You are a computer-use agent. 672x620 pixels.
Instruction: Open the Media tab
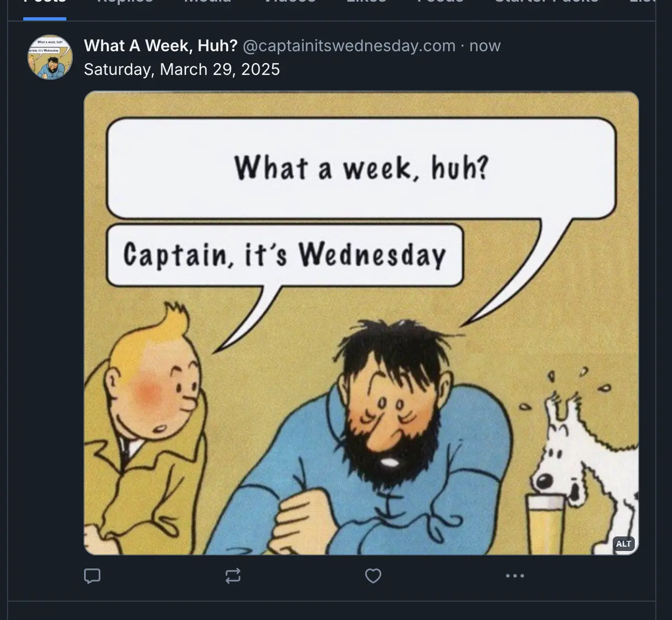[207, 3]
